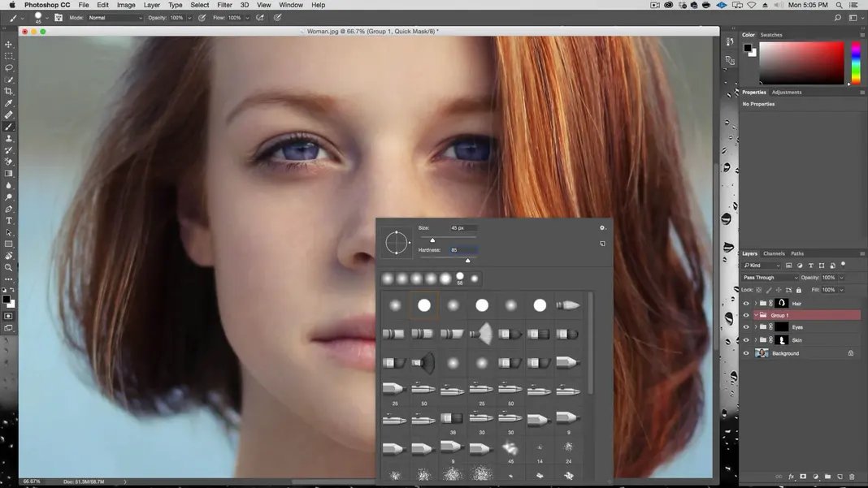Click the rainbow hue strip
The width and height of the screenshot is (868, 488).
856,63
